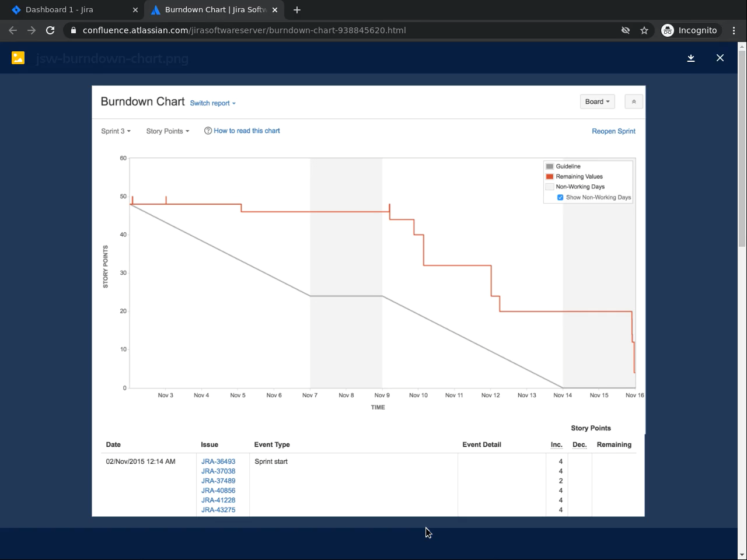Switch to the Dashboard 1 - Jira tab
This screenshot has height=560, width=747.
click(72, 10)
